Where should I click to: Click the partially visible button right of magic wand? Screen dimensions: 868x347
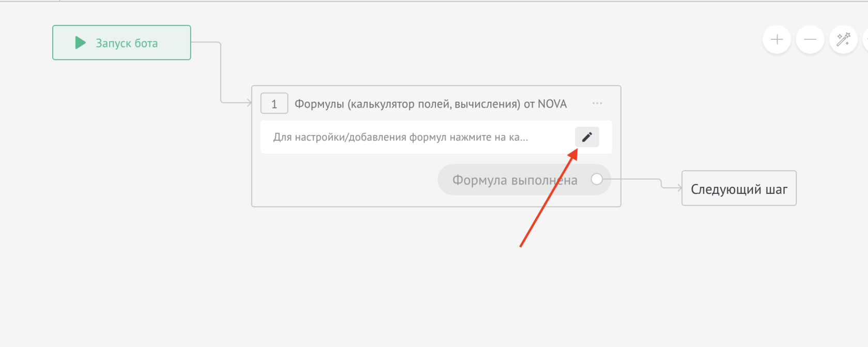865,39
